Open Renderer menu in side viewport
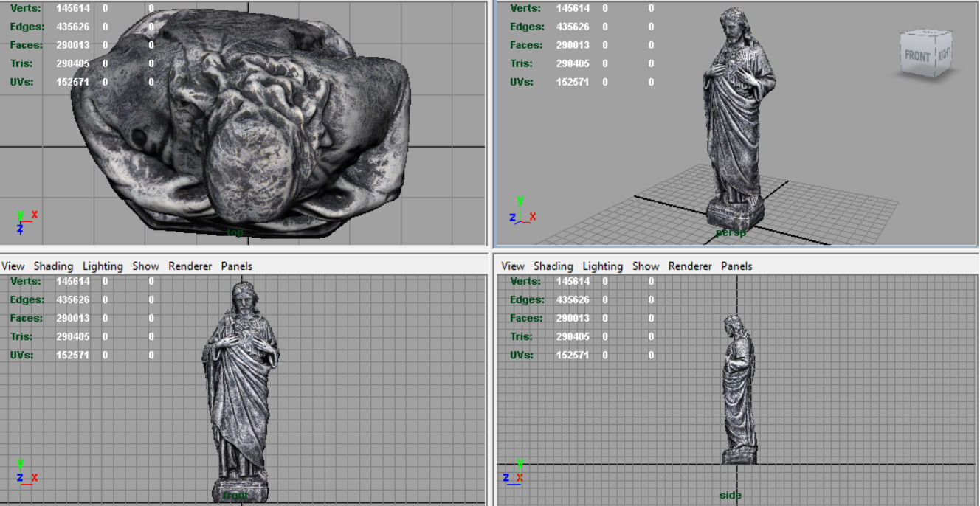 [690, 266]
